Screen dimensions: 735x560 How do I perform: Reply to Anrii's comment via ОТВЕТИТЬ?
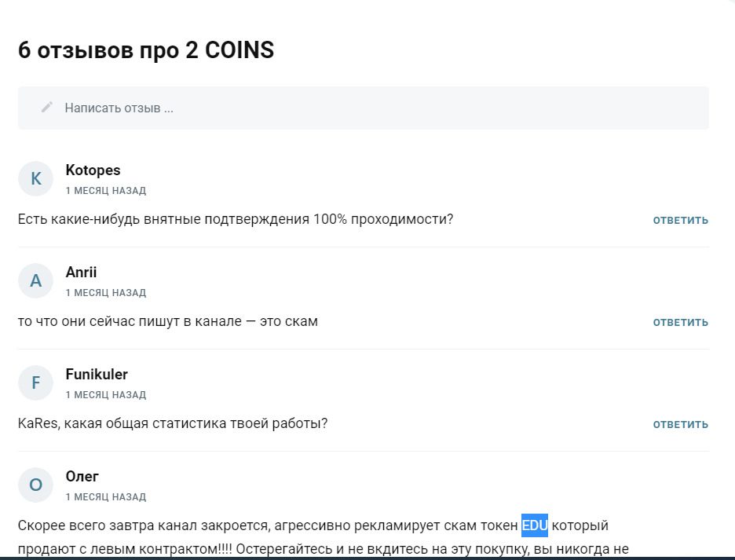tap(680, 322)
